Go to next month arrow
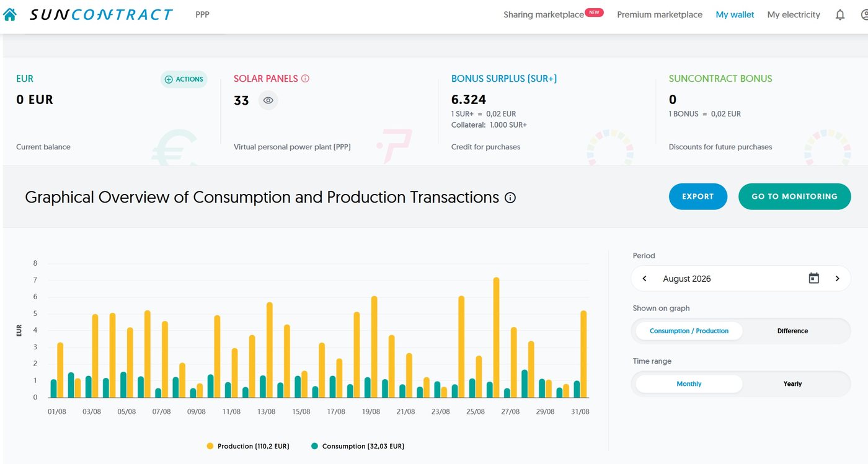This screenshot has height=464, width=868. coord(837,279)
